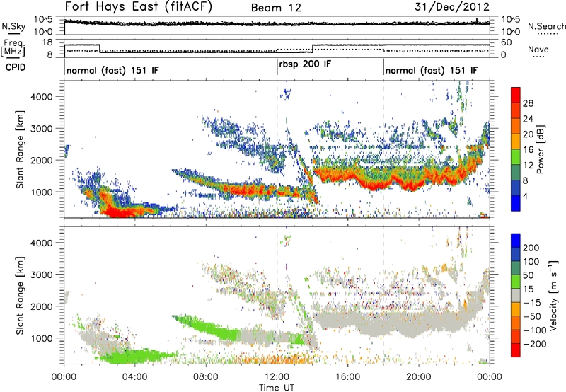
Task: Click the "N.Sky" legend label
Action: [x=13, y=26]
